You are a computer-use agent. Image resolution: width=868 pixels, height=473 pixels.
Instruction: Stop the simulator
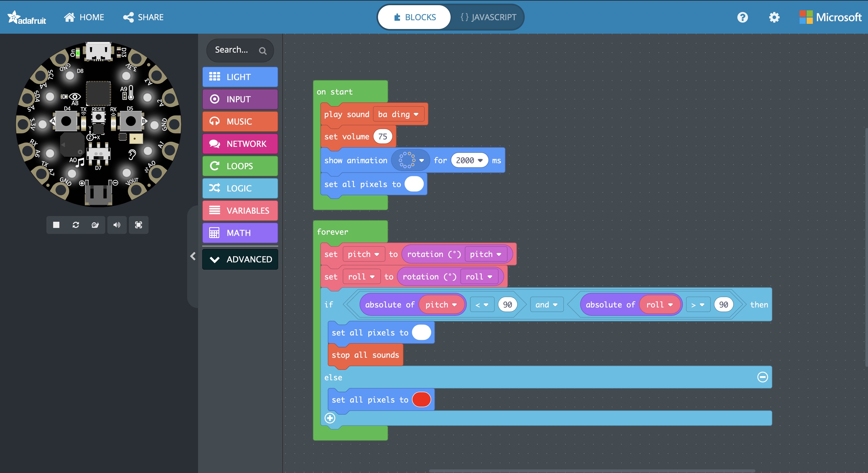coord(56,225)
